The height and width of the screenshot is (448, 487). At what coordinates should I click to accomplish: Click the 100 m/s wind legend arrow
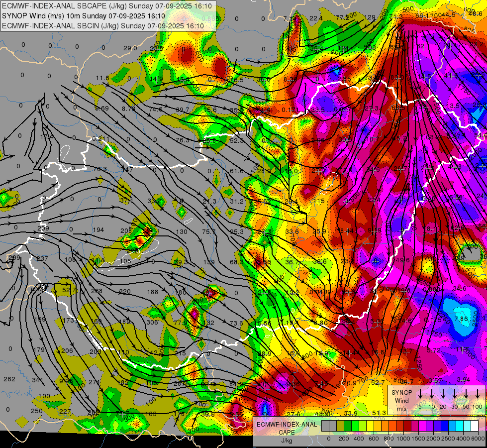tap(478, 394)
